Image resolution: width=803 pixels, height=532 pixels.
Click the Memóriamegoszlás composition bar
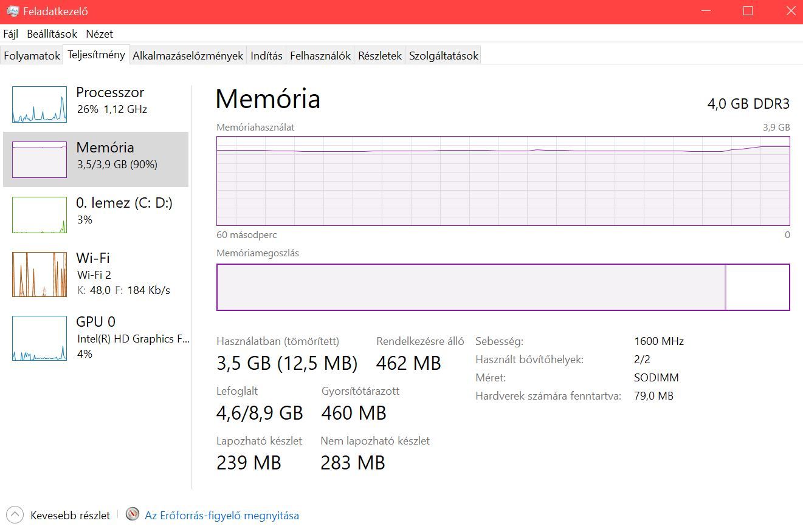coord(503,287)
